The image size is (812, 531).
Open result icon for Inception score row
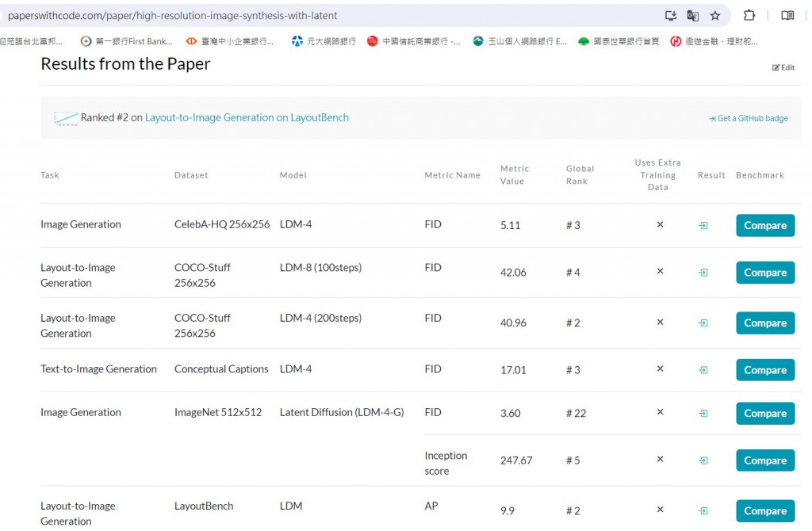(703, 460)
